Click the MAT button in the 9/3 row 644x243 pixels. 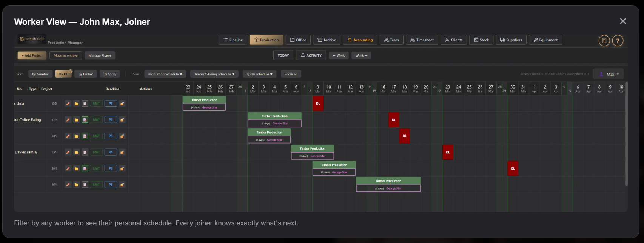tap(96, 104)
